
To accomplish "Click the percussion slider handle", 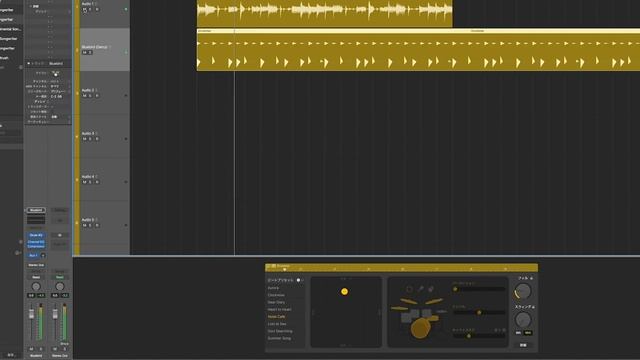I will [456, 289].
